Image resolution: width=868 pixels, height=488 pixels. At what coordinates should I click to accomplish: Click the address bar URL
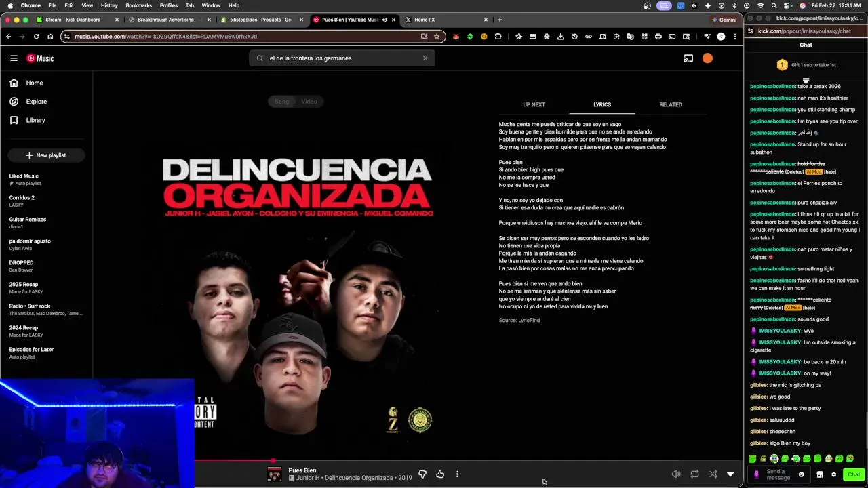(x=165, y=37)
